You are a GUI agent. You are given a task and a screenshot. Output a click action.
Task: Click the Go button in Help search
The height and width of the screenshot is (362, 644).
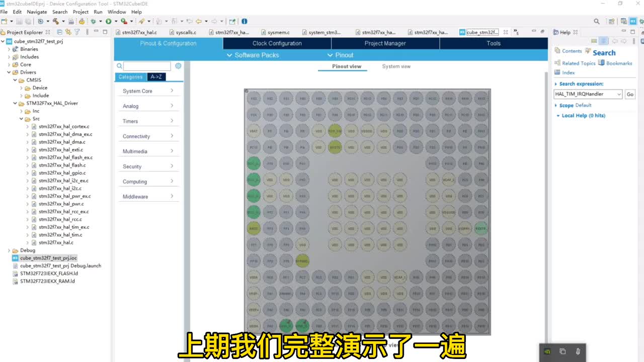[630, 94]
